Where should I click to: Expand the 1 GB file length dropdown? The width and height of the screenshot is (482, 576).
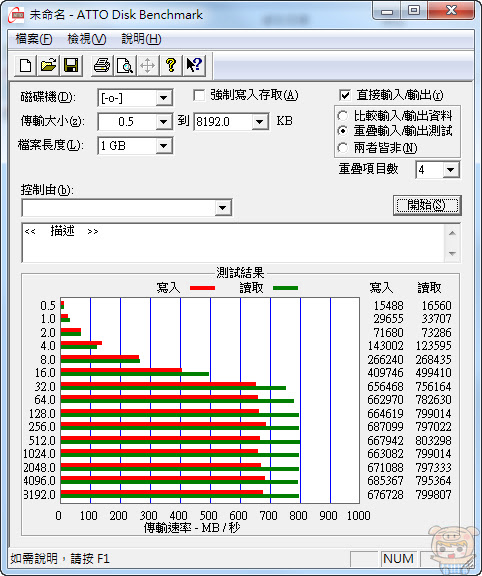pyautogui.click(x=163, y=146)
